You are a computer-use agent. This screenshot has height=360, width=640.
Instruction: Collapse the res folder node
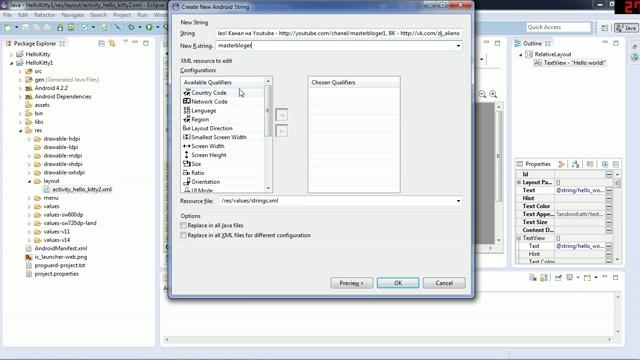pyautogui.click(x=20, y=131)
